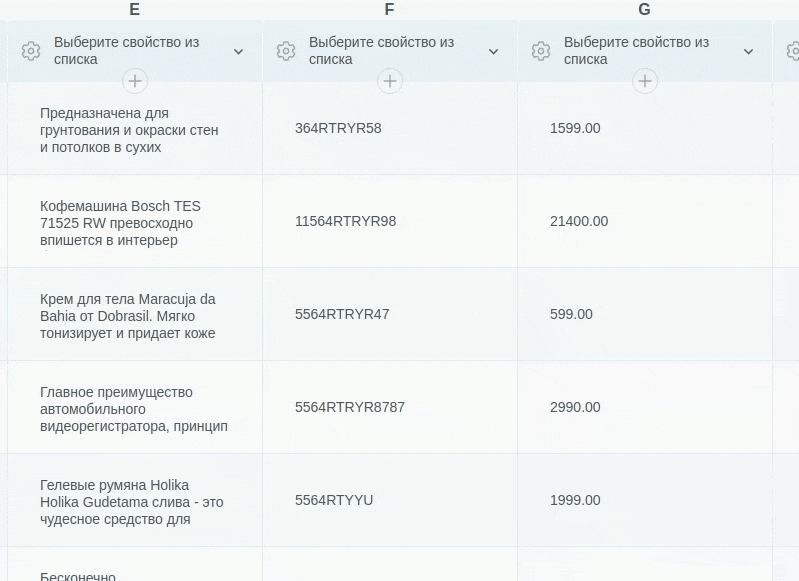This screenshot has height=581, width=799.
Task: Click the gear icon in column G
Action: [541, 51]
